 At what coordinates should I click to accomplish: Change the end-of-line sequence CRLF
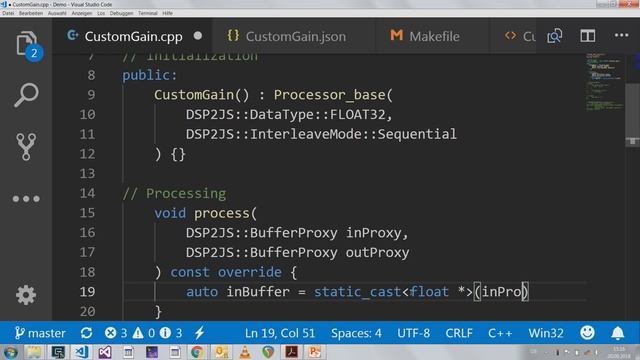coord(459,333)
